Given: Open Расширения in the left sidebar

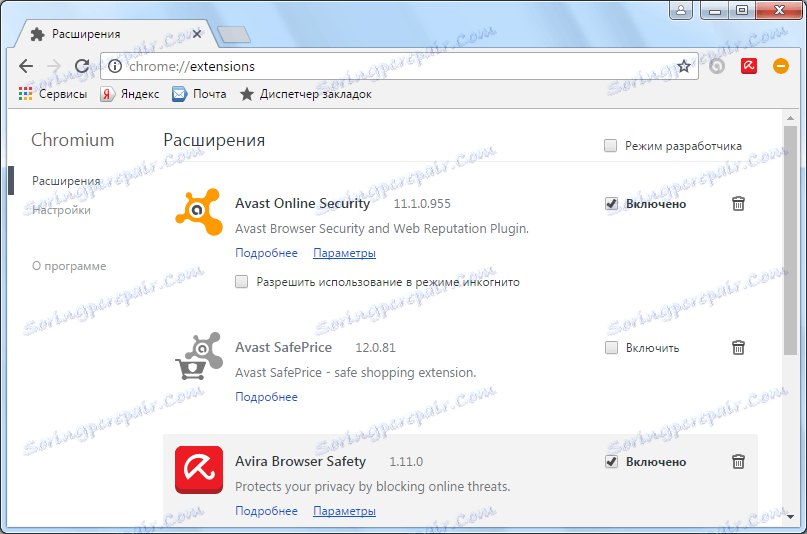Looking at the screenshot, I should pos(66,181).
